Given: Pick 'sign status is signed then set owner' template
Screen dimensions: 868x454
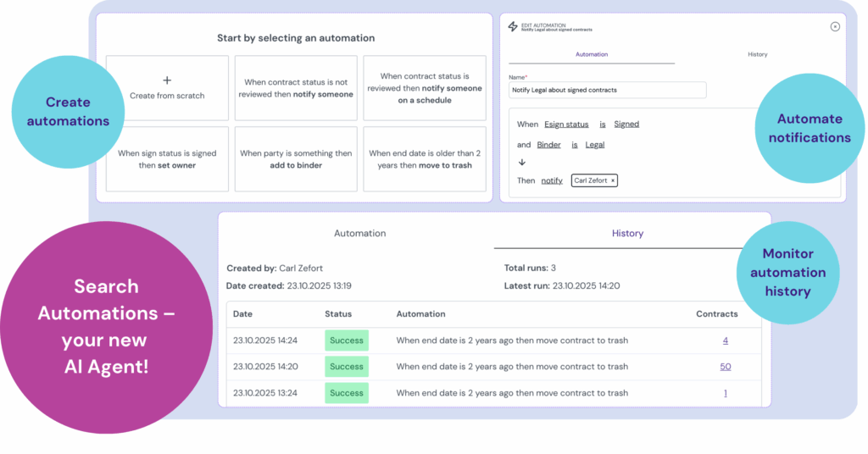Looking at the screenshot, I should [167, 159].
